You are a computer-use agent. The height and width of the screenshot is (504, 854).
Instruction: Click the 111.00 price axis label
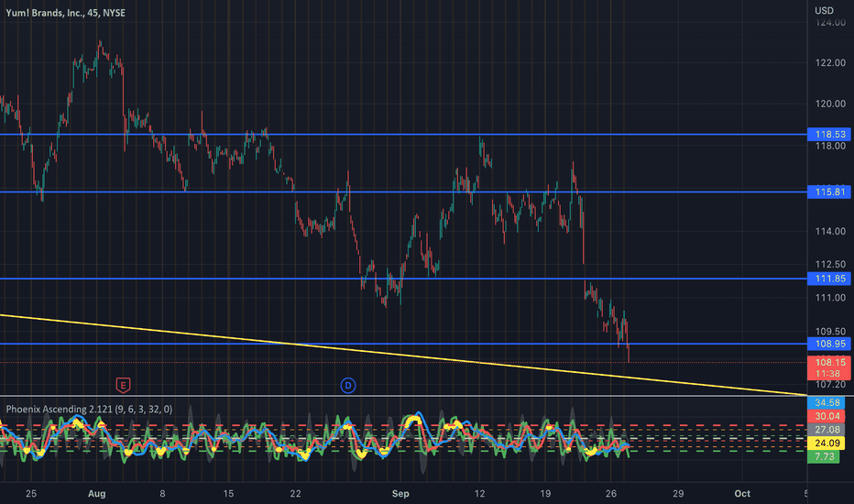pyautogui.click(x=830, y=298)
